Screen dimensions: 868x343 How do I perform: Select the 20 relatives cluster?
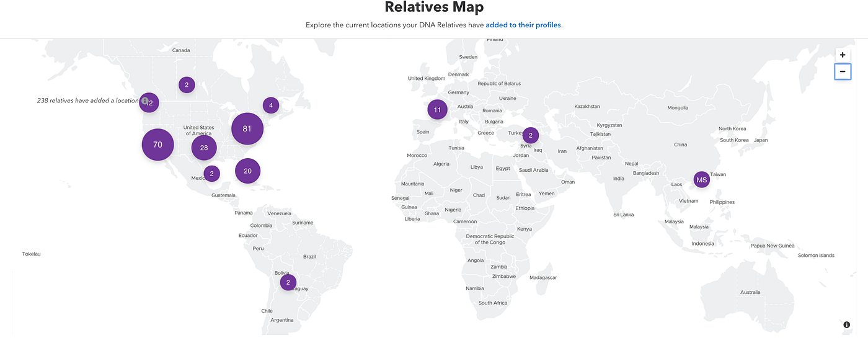coord(248,171)
